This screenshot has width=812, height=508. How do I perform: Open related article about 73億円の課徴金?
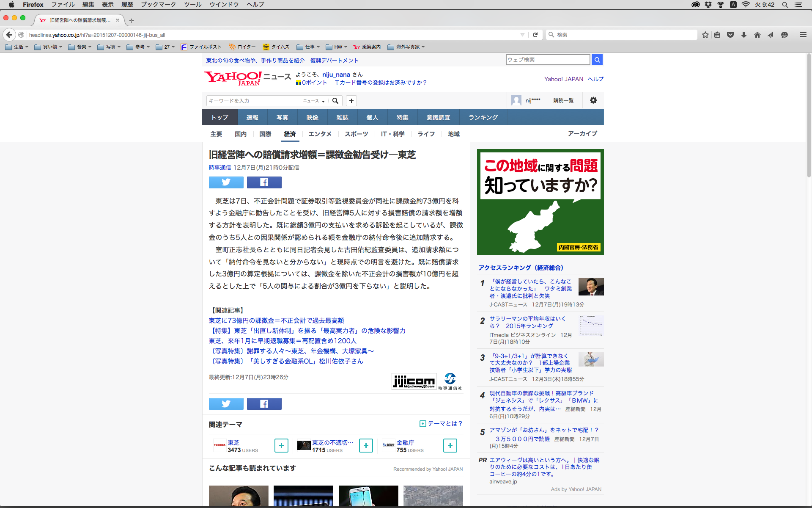(276, 320)
